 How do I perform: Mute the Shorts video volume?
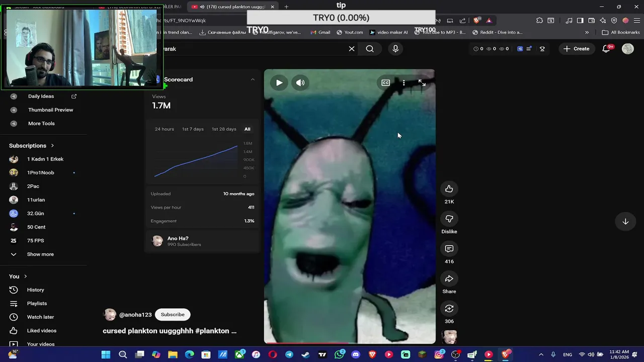click(300, 83)
